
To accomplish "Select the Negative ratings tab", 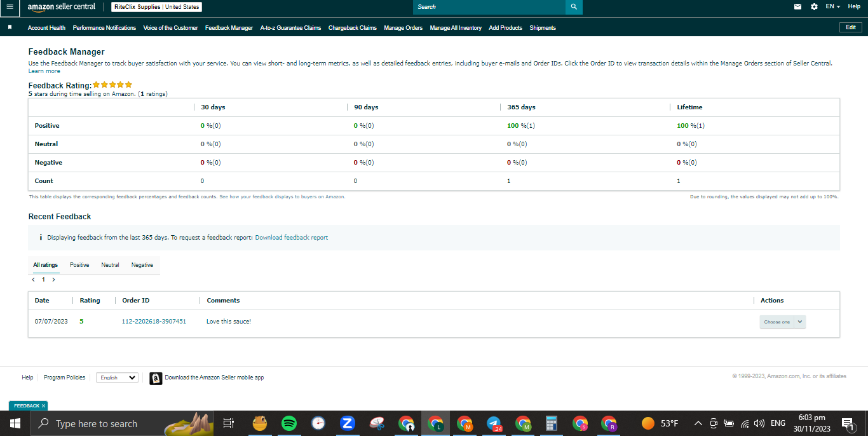I will (142, 265).
